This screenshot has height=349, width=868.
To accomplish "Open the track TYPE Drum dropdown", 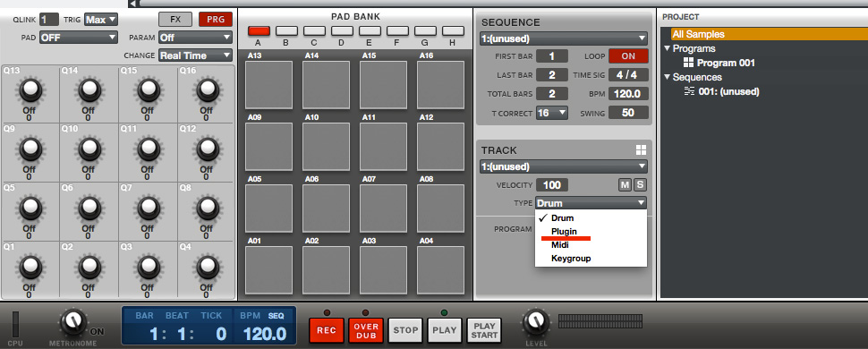I will tap(591, 203).
